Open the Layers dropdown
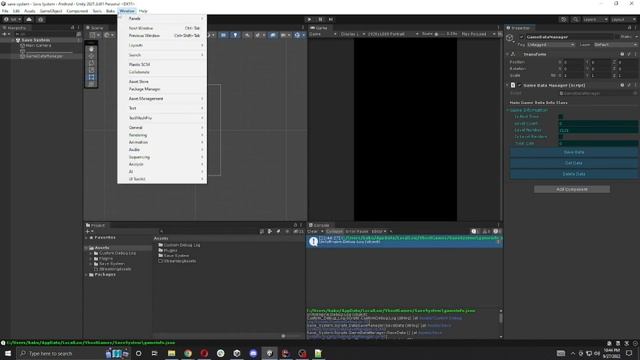This screenshot has height=360, width=640. (595, 19)
